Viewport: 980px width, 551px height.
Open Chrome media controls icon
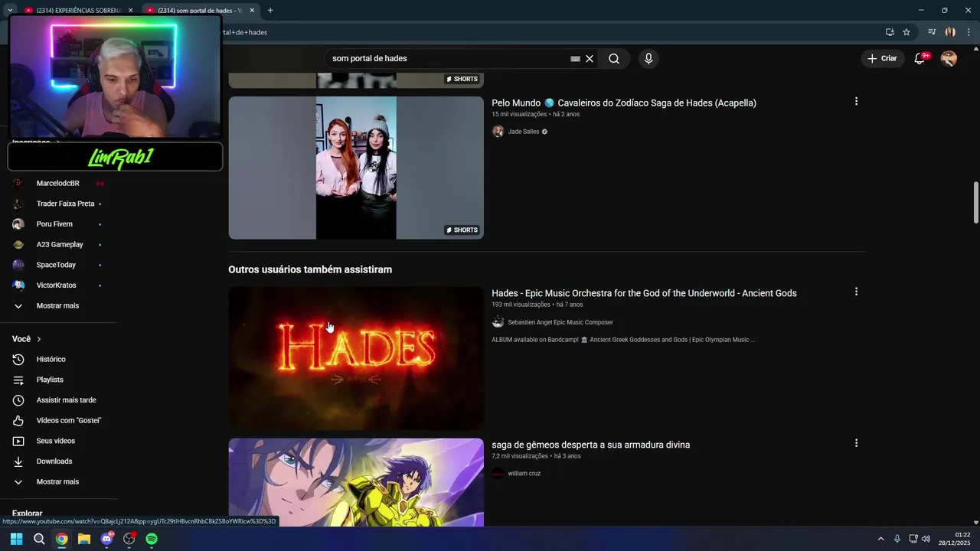[x=932, y=32]
